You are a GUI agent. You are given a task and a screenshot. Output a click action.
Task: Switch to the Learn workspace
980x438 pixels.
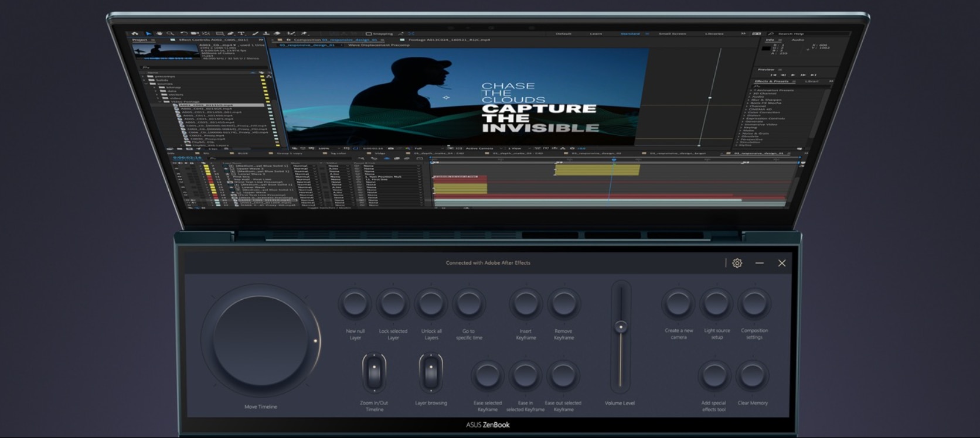tap(596, 33)
